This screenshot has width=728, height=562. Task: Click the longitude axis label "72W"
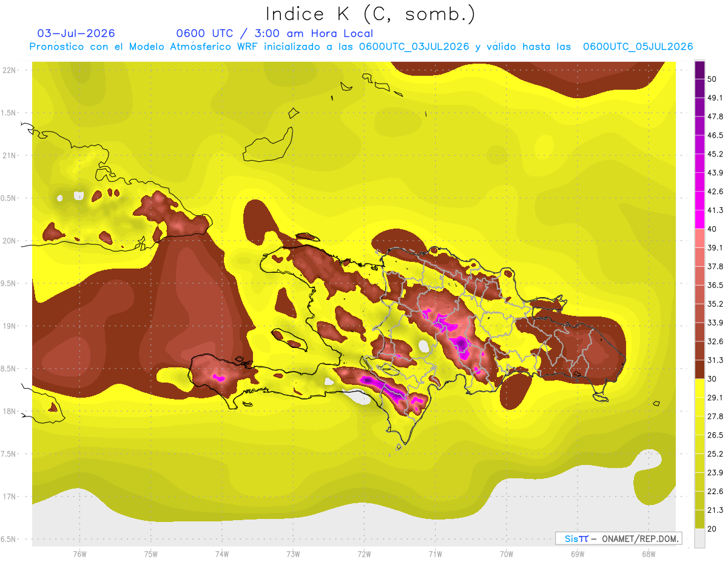pyautogui.click(x=364, y=554)
